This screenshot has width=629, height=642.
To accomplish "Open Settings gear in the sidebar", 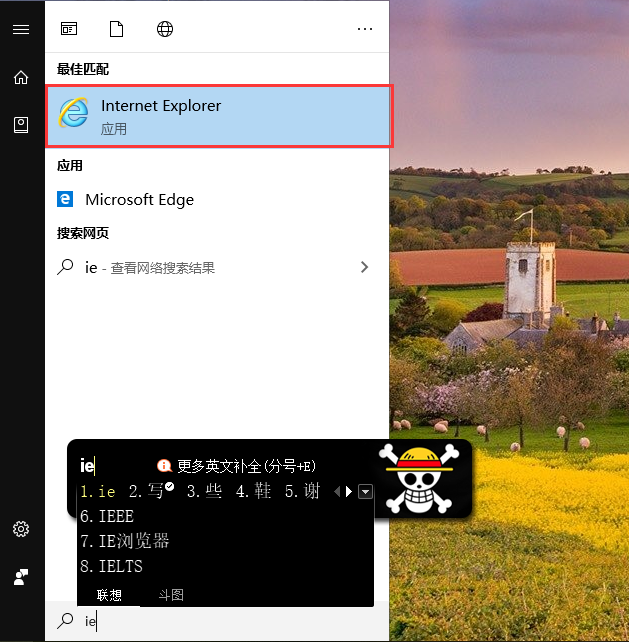I will click(21, 529).
